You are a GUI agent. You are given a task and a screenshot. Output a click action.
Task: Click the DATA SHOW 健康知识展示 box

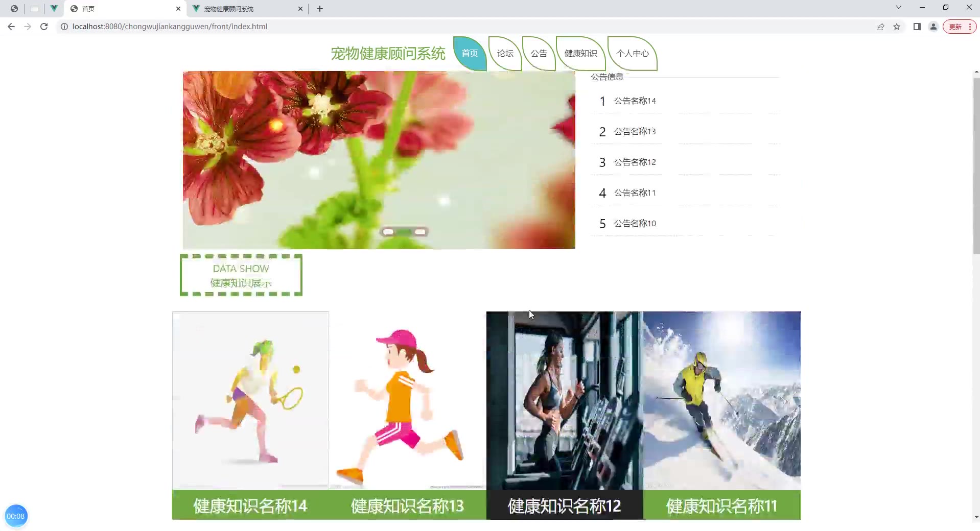coord(241,275)
